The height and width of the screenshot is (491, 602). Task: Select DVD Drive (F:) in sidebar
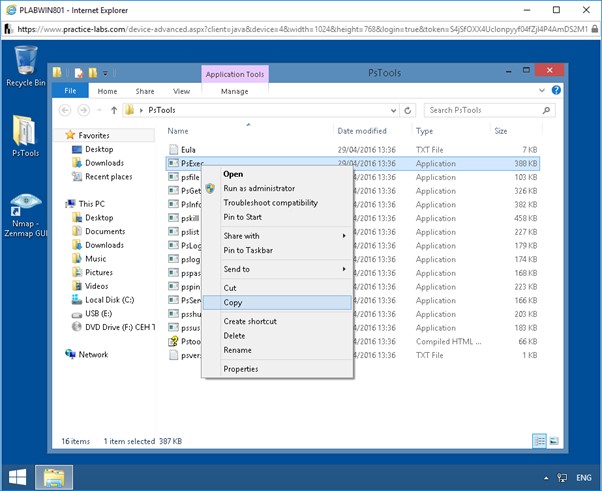pos(114,327)
